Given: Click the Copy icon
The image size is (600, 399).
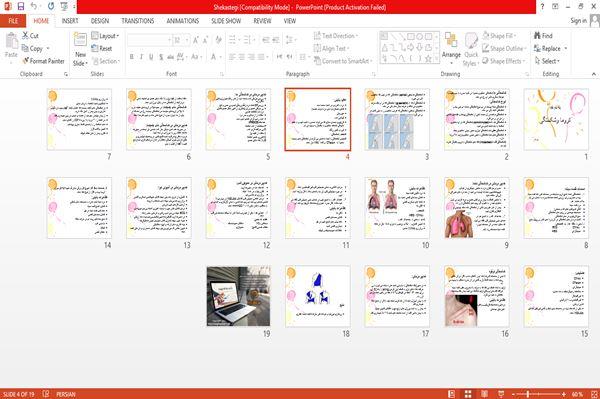Looking at the screenshot, I should (x=25, y=48).
